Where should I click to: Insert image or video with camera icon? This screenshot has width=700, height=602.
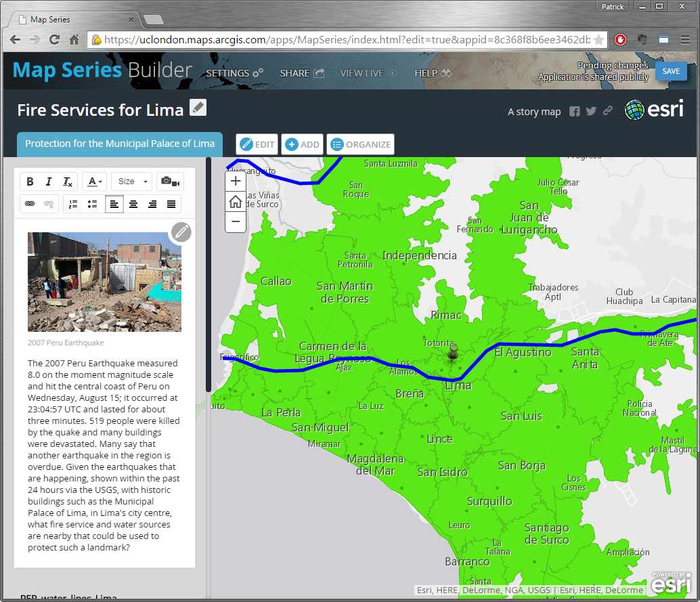[x=170, y=181]
